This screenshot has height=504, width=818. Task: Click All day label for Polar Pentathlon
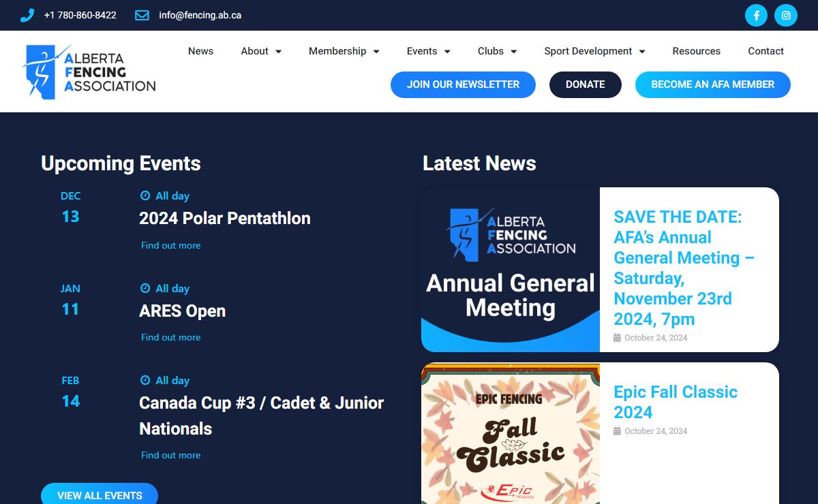click(172, 195)
